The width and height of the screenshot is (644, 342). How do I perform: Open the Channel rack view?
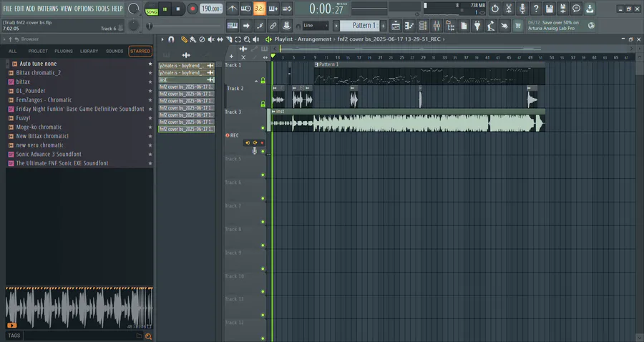tap(423, 26)
